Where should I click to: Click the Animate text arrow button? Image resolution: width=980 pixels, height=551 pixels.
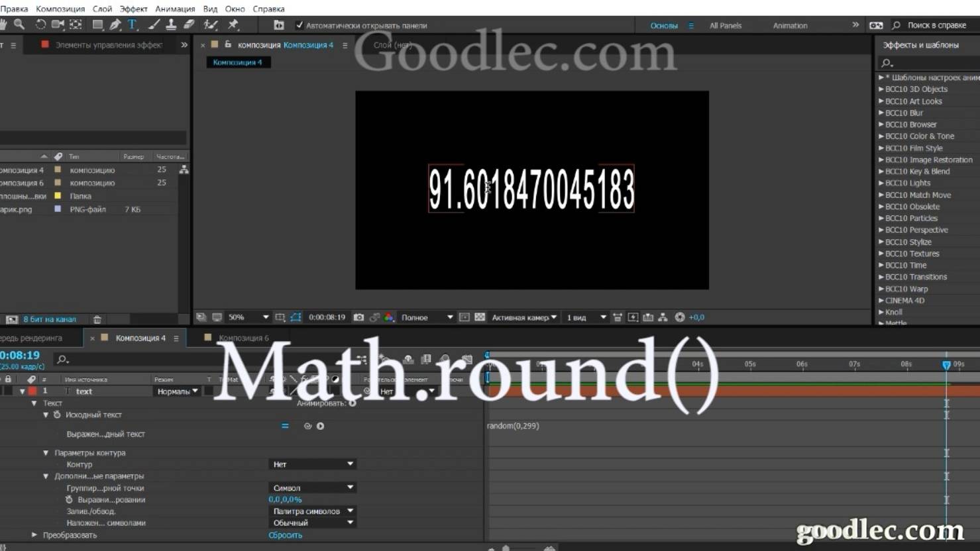point(353,403)
